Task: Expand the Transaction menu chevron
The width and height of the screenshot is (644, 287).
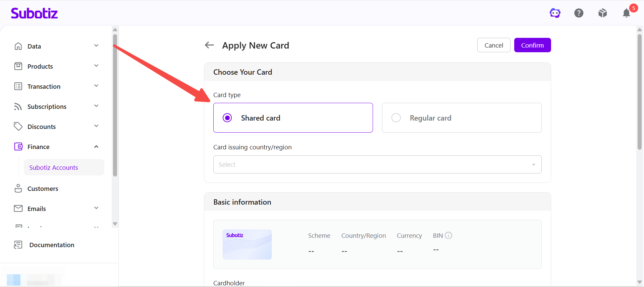Action: point(96,86)
